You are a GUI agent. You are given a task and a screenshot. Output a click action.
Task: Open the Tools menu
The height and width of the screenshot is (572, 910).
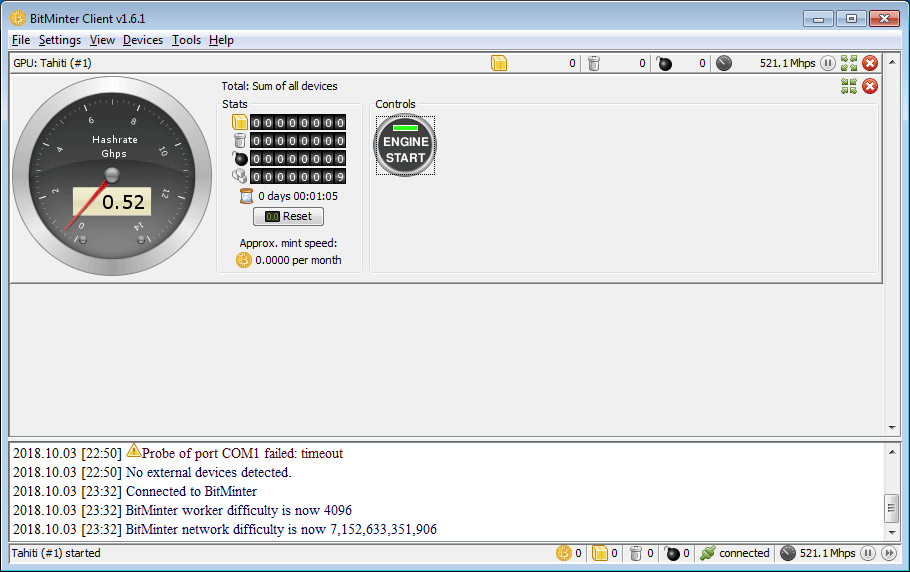point(186,40)
